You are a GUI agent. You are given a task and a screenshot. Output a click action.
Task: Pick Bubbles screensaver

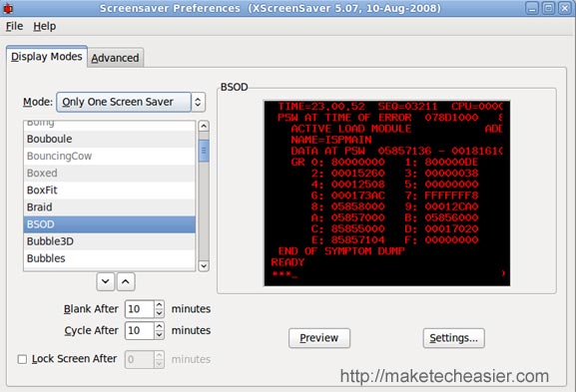[x=109, y=258]
